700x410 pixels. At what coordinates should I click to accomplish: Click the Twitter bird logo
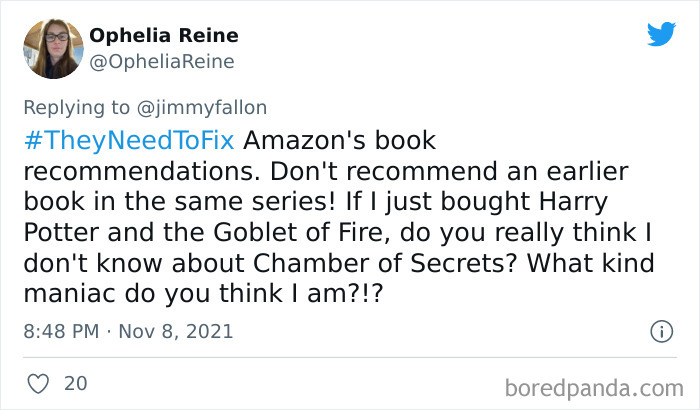pyautogui.click(x=661, y=34)
